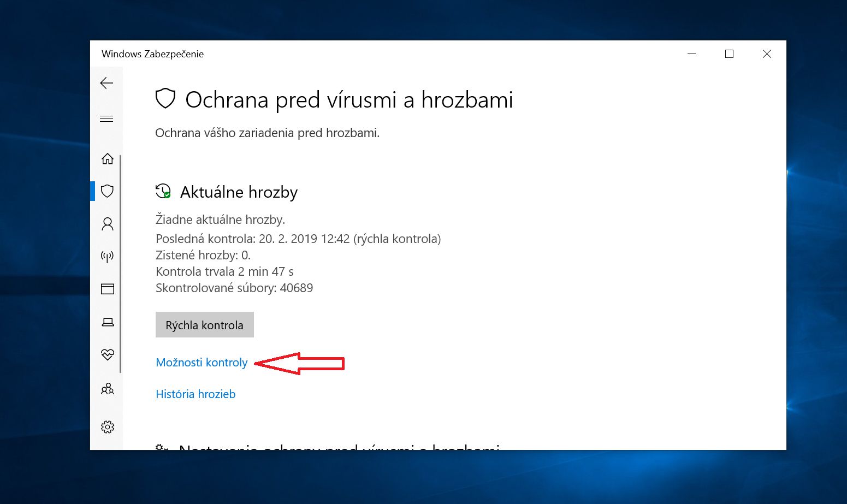Viewport: 847px width, 504px height.
Task: Click the 'Kontrola trvala 2 min 47 s' line
Action: (x=224, y=271)
